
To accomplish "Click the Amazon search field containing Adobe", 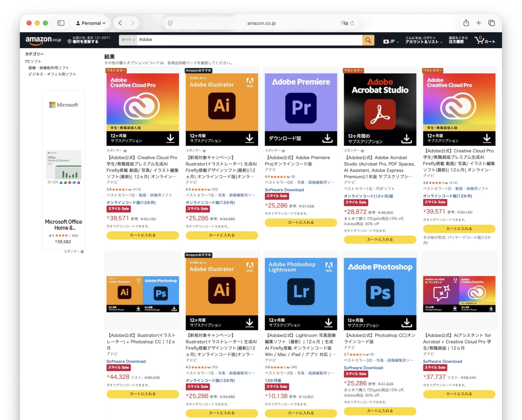I will [250, 40].
